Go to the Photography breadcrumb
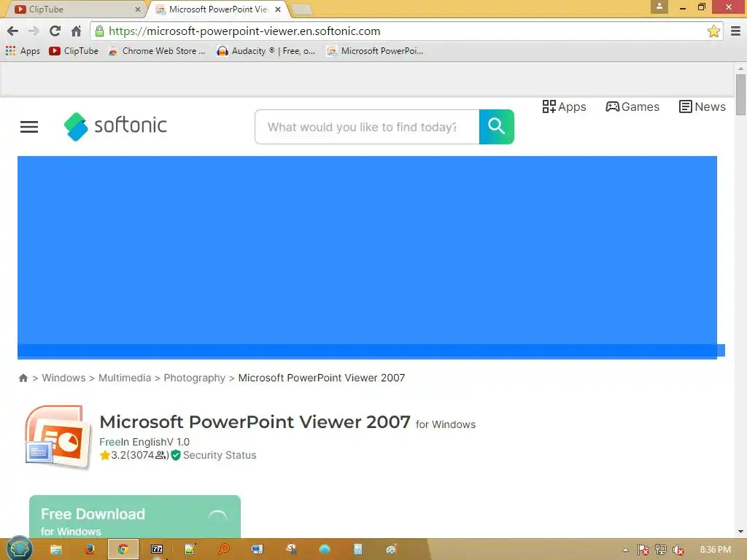The height and width of the screenshot is (560, 747). [x=194, y=378]
